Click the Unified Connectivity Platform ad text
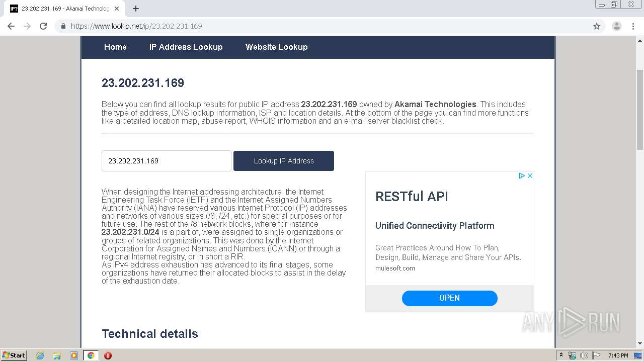This screenshot has width=644, height=362. pos(435,226)
